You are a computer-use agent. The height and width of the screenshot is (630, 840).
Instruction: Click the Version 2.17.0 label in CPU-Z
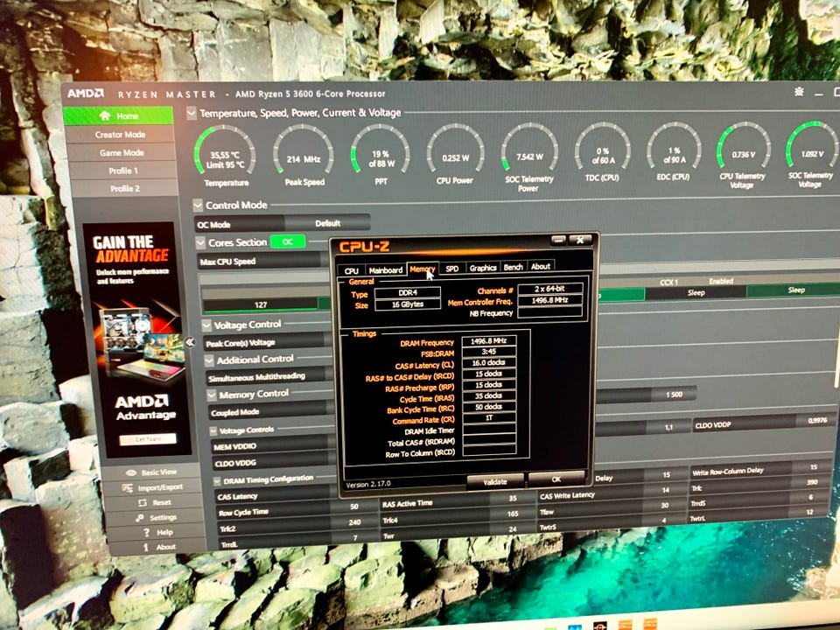(367, 484)
